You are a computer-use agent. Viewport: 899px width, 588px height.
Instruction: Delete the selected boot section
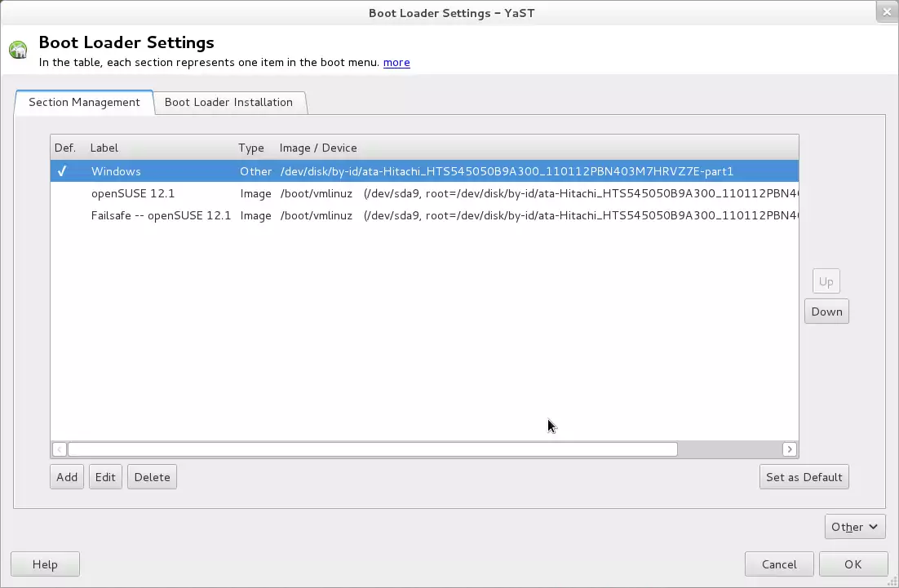[x=152, y=477]
